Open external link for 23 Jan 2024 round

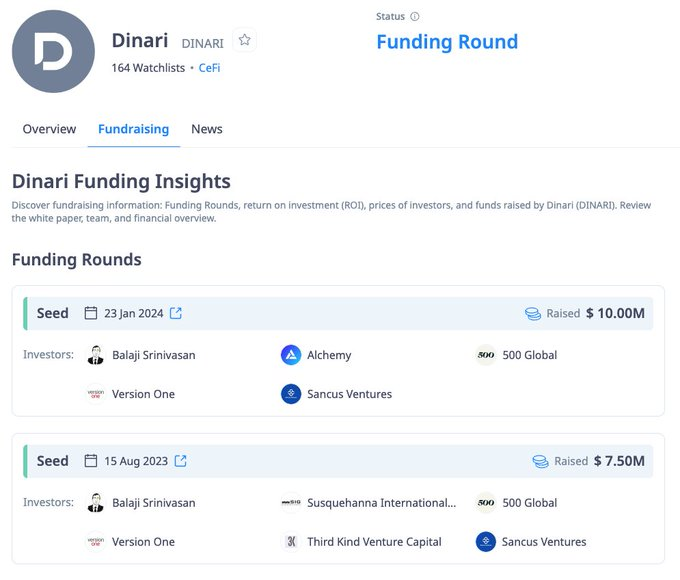tap(176, 313)
